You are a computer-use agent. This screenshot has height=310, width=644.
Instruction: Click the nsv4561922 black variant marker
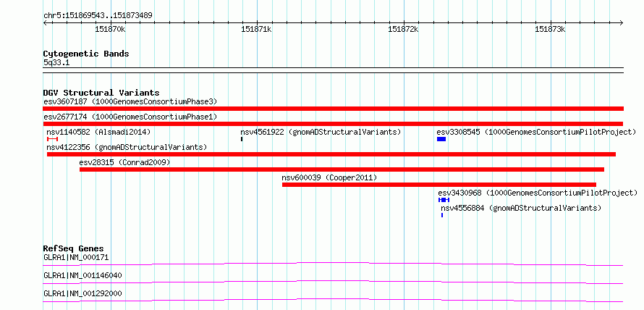click(242, 139)
